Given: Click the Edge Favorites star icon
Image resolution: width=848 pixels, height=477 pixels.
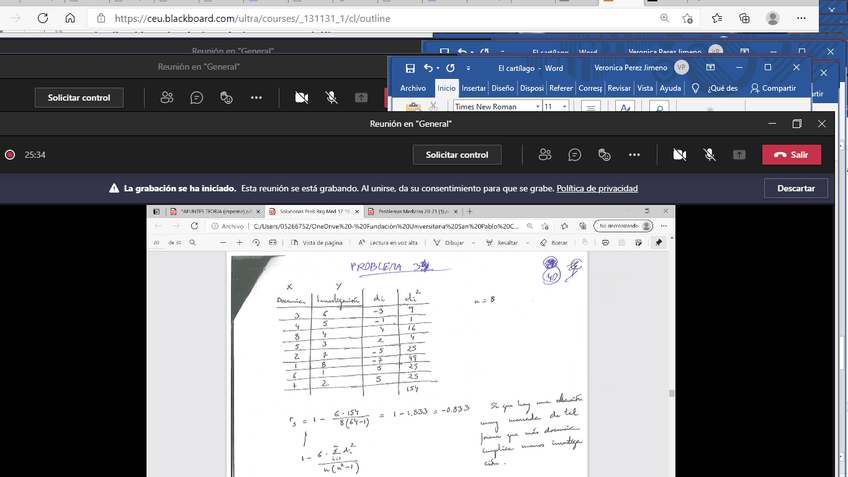Looking at the screenshot, I should pos(716,18).
